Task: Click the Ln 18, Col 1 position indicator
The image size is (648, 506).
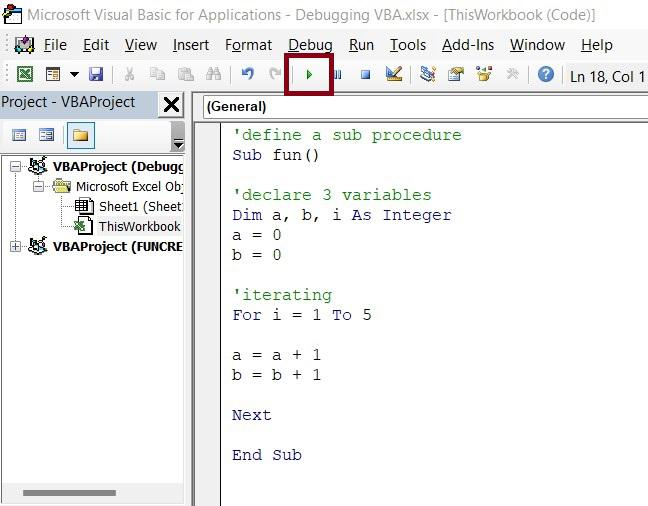Action: (x=607, y=76)
